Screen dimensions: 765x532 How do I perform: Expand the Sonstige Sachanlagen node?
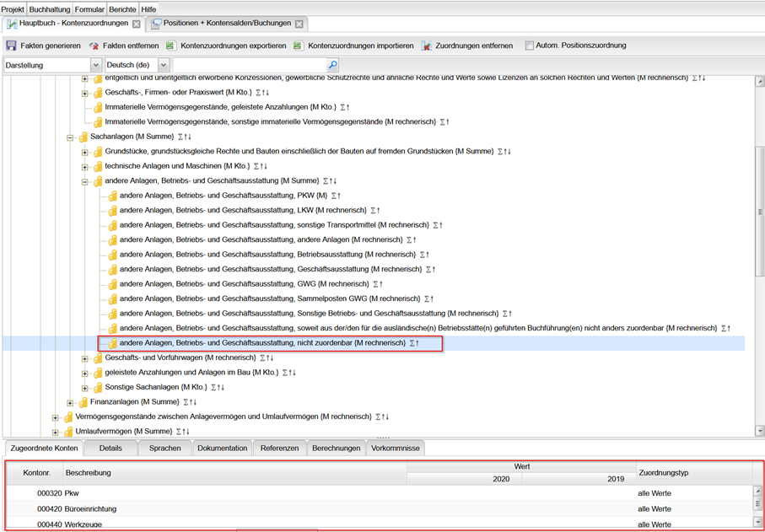click(84, 388)
